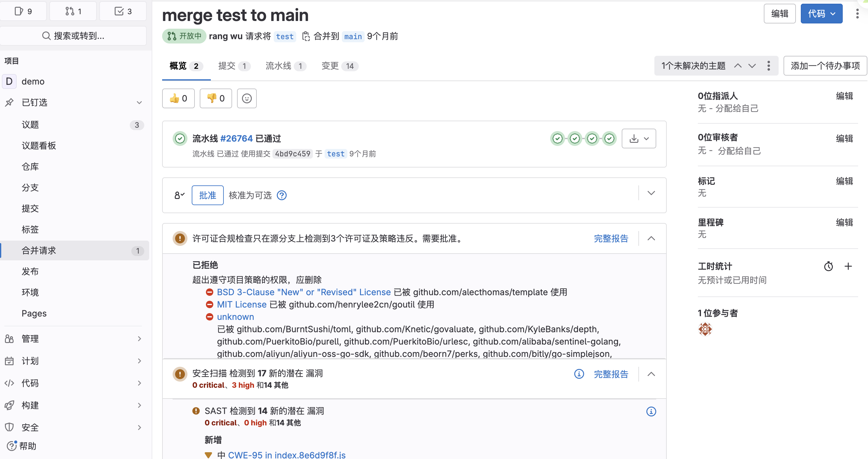Switch to the 变更 tab
868x459 pixels.
[339, 66]
